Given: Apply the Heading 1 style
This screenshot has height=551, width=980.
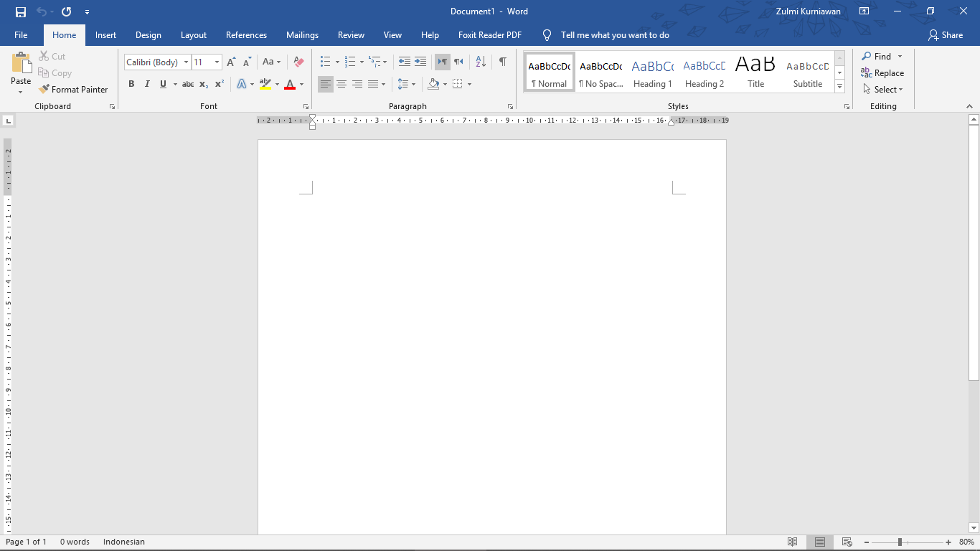Looking at the screenshot, I should [x=653, y=72].
